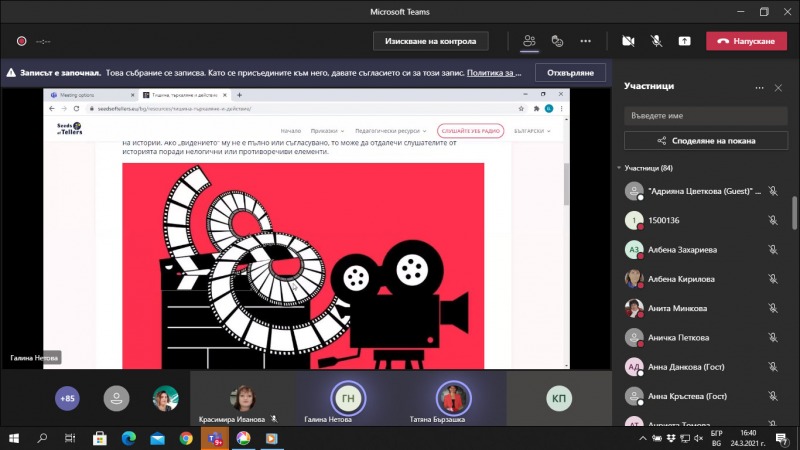Switch to Meeting options browser tab

coord(90,95)
